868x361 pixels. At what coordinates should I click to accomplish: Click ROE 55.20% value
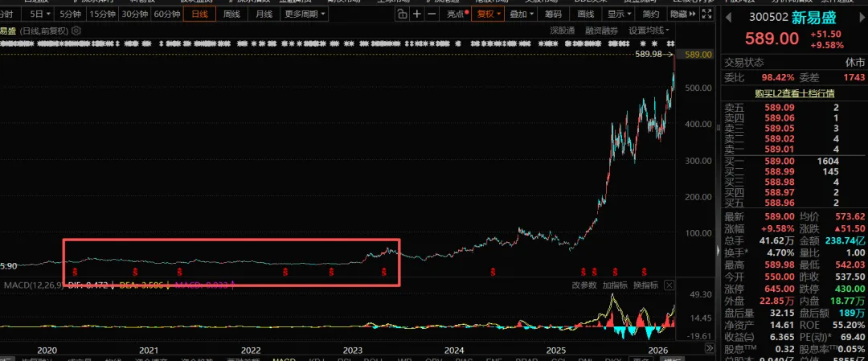pyautogui.click(x=850, y=325)
